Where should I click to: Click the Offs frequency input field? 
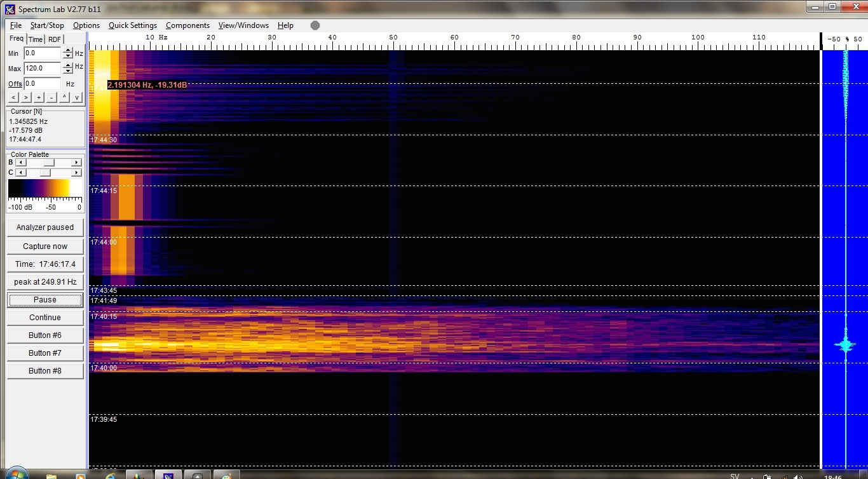(x=43, y=84)
